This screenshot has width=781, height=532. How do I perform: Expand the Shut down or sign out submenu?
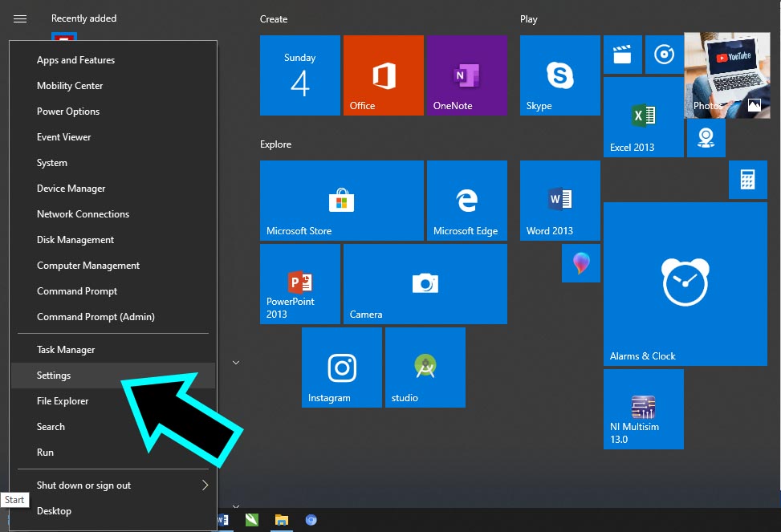click(x=204, y=485)
